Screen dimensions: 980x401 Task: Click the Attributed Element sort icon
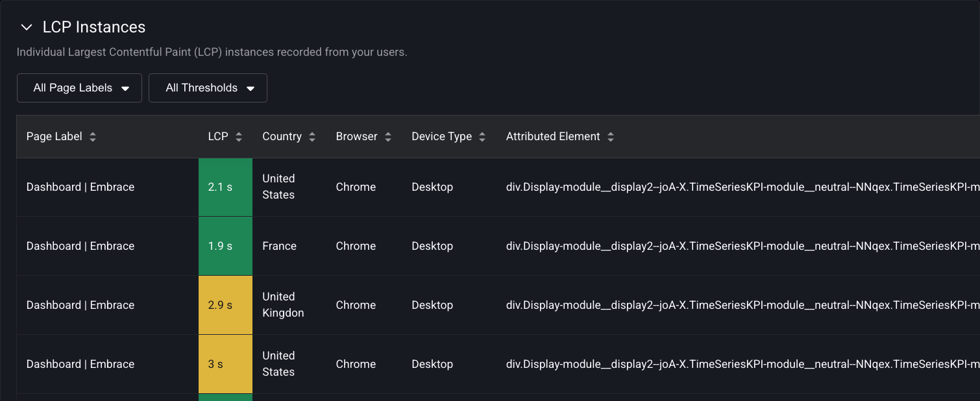pyautogui.click(x=611, y=137)
